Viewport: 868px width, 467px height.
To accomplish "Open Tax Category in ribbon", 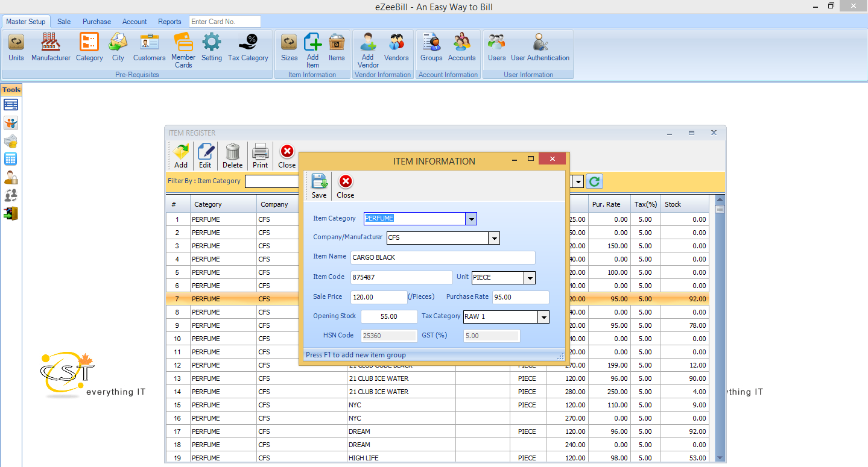I will (248, 48).
